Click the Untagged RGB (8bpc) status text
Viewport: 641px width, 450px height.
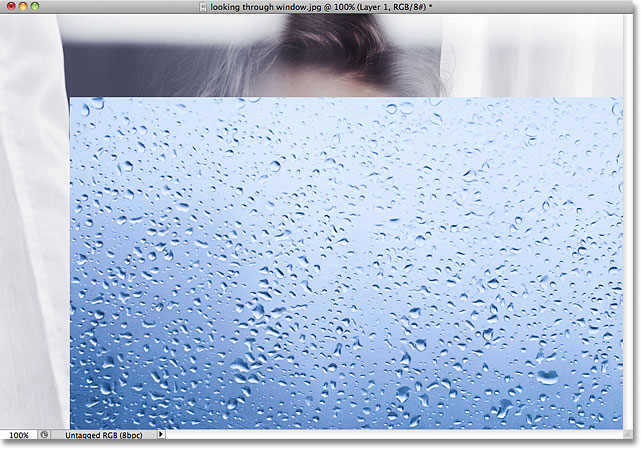click(x=104, y=435)
